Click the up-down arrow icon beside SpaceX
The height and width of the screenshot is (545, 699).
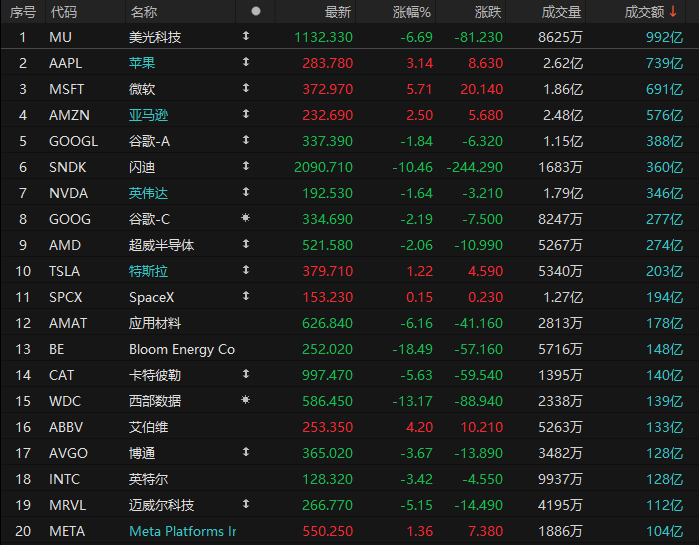[x=246, y=296]
